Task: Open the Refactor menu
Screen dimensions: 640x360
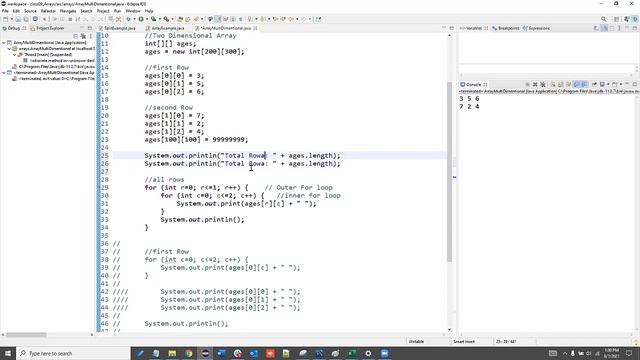Action: [48, 11]
